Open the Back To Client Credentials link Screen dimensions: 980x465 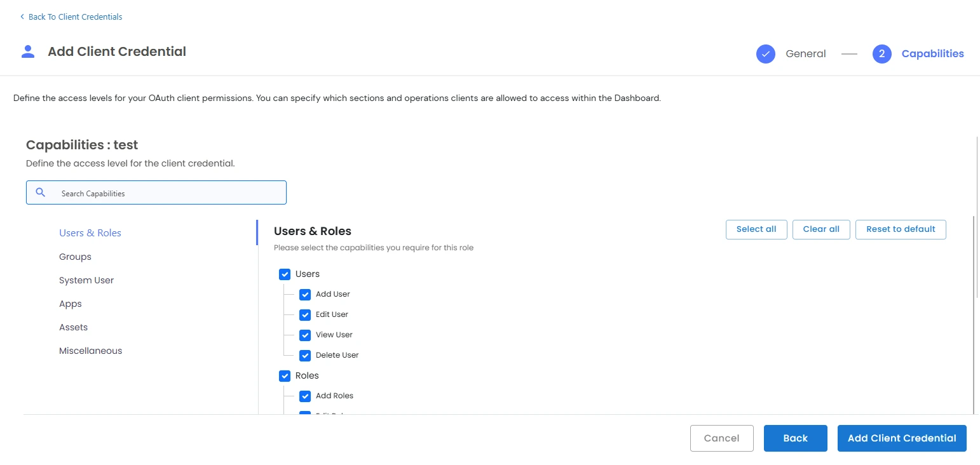74,17
